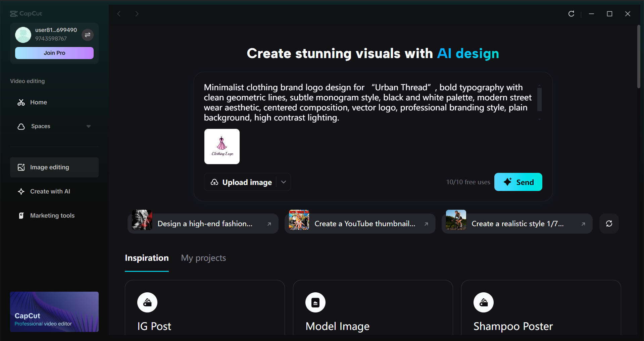Screen dimensions: 644x341
Task: Click the high-end fashion suggestion thumbnail
Action: tap(142, 220)
